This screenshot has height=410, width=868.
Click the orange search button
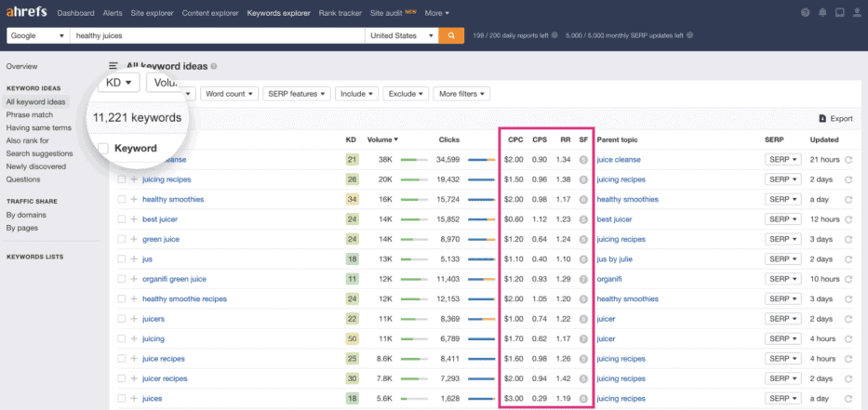451,35
